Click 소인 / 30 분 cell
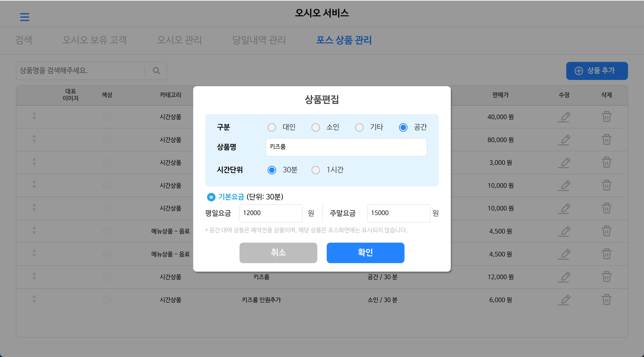The height and width of the screenshot is (357, 644). pos(382,300)
